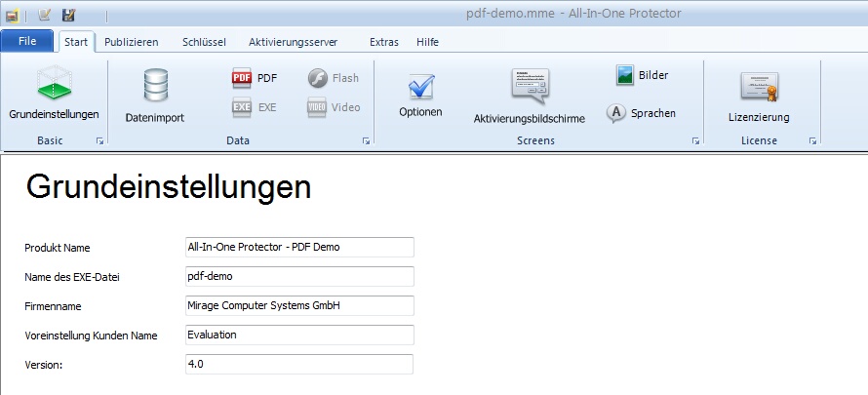868x395 pixels.
Task: Open Grundeinstellungen from the ribbon
Action: click(x=54, y=85)
